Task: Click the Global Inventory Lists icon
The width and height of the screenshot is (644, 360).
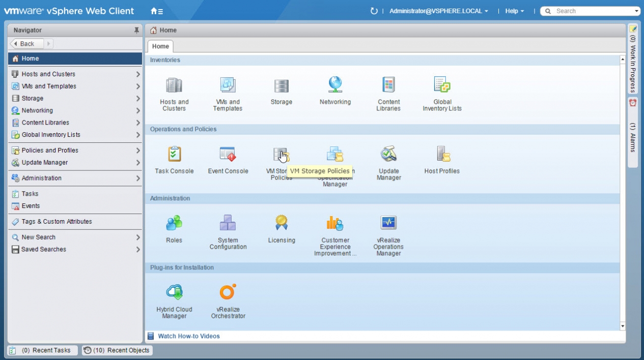Action: click(442, 85)
